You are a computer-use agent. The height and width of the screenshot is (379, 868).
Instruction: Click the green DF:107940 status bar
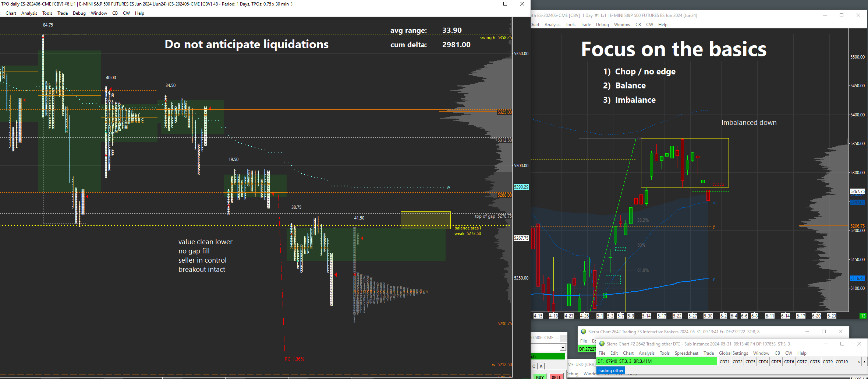coord(657,361)
